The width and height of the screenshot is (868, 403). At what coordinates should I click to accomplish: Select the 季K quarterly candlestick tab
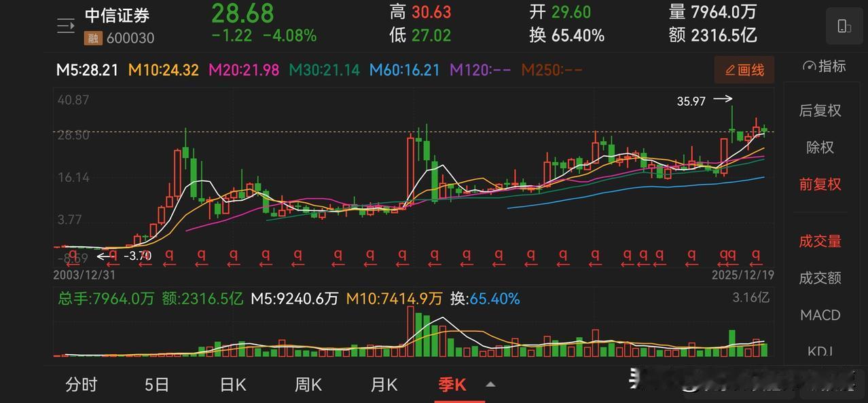tap(452, 385)
